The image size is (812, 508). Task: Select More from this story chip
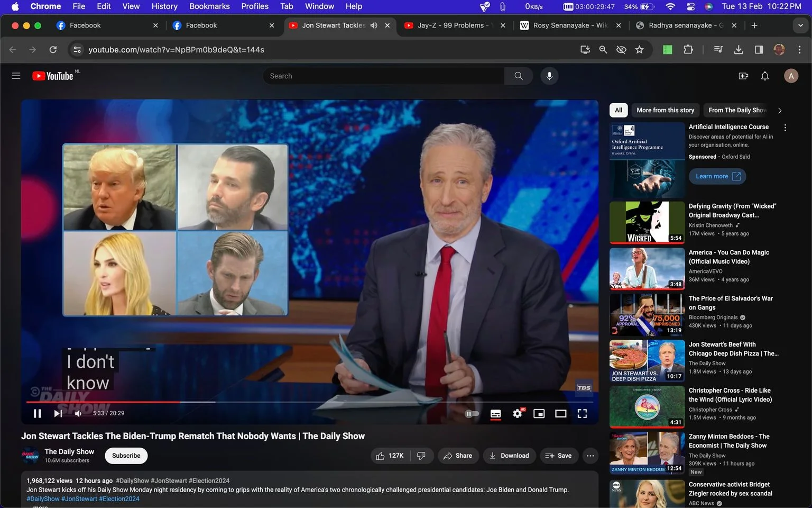(x=665, y=110)
